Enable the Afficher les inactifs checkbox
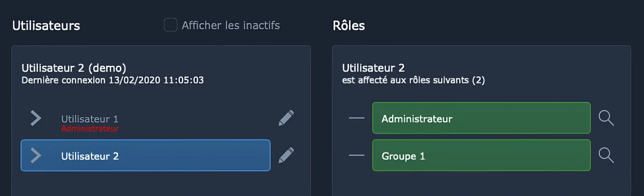 170,25
